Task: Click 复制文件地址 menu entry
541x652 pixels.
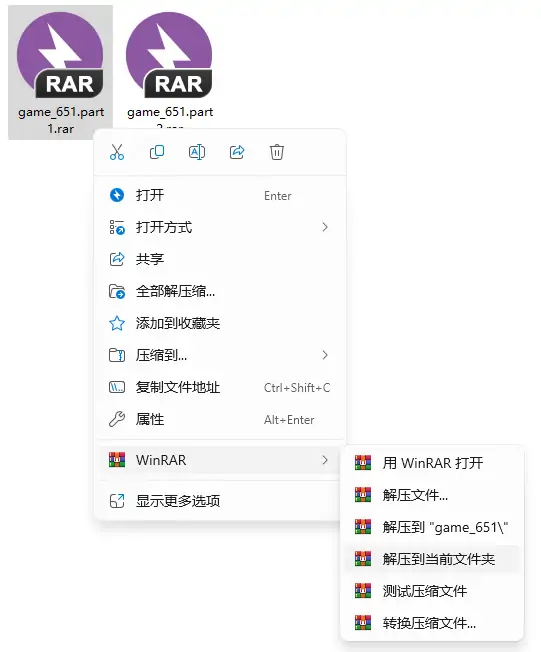Action: click(x=220, y=387)
